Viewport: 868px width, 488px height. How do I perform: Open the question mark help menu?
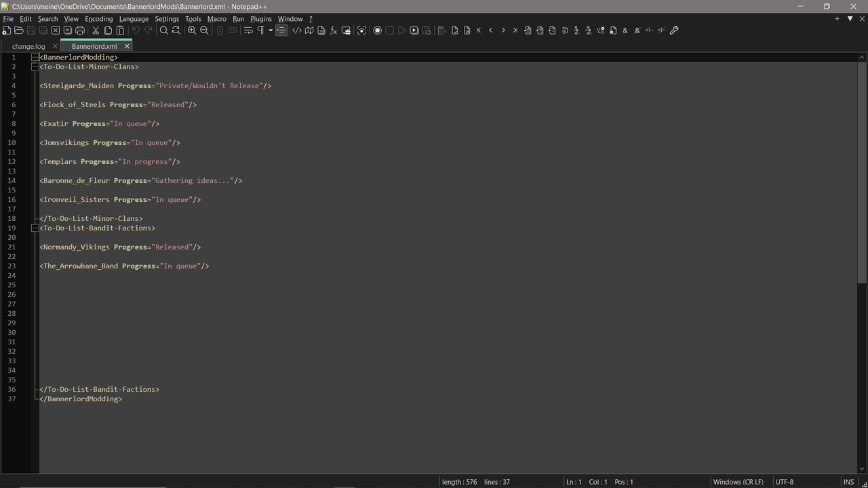(311, 19)
